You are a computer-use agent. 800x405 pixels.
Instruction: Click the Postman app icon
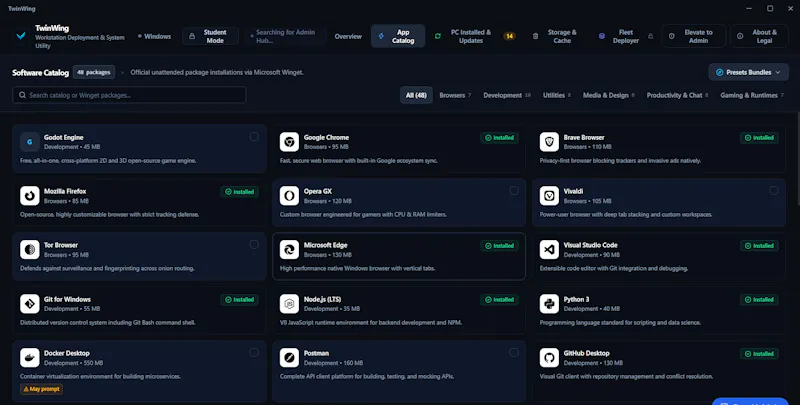pos(289,358)
